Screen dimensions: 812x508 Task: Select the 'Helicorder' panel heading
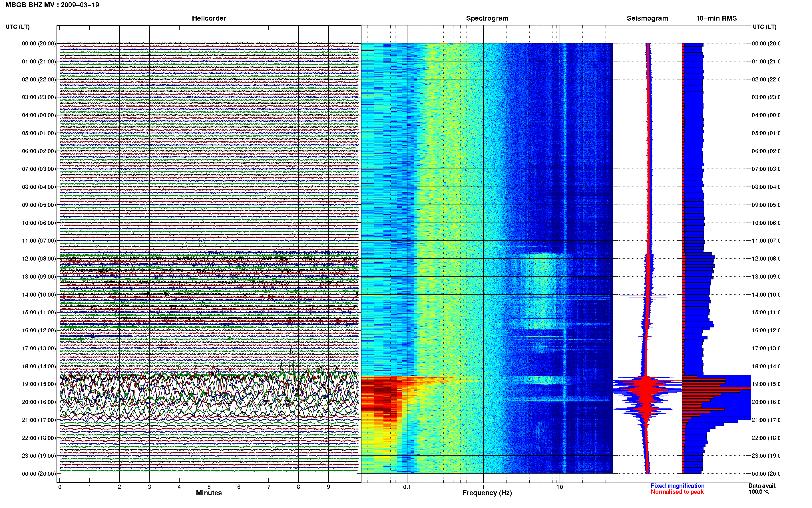(209, 18)
